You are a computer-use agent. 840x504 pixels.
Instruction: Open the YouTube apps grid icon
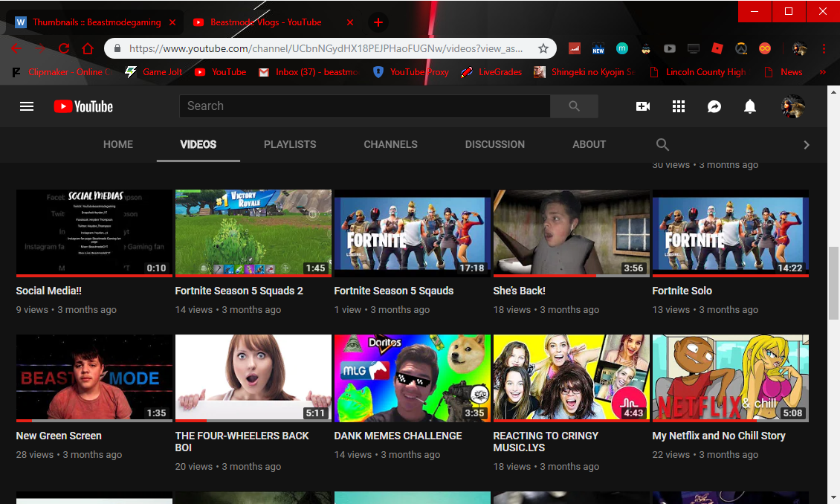[679, 106]
